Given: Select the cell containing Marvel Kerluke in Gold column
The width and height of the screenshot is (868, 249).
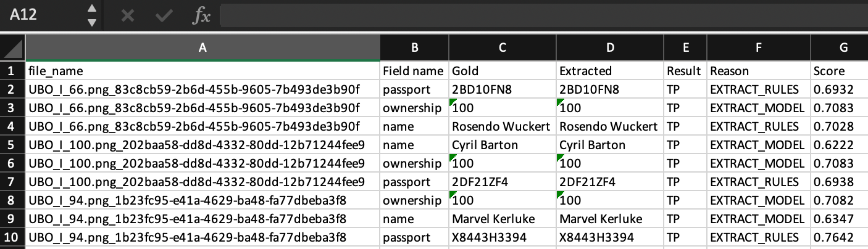Looking at the screenshot, I should [503, 219].
